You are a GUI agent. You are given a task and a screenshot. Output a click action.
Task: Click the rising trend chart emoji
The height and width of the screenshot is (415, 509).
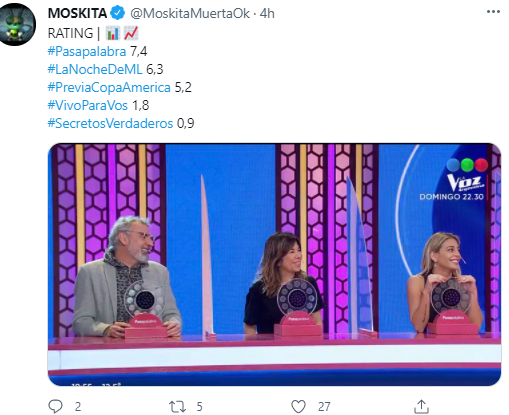point(131,33)
